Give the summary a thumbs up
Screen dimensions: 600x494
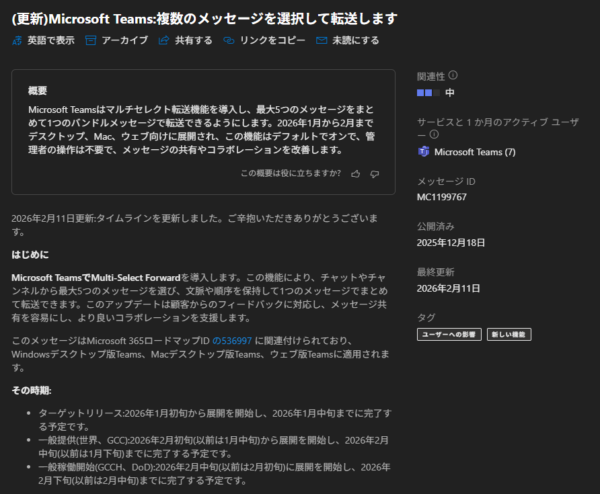[356, 173]
